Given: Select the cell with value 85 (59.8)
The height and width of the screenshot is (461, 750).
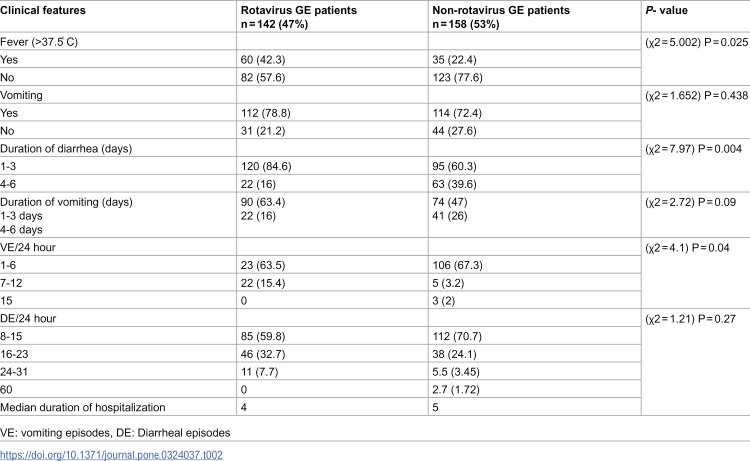Looking at the screenshot, I should click(x=263, y=336).
